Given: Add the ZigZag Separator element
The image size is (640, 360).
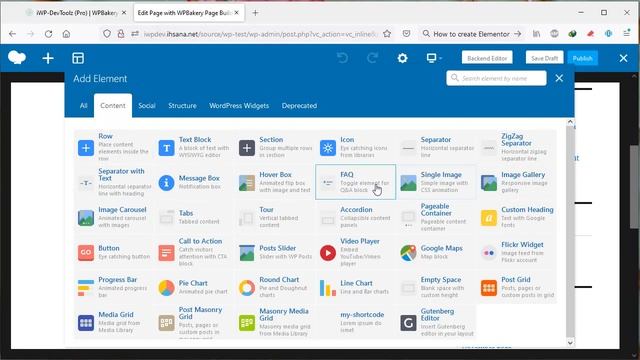Looking at the screenshot, I should pyautogui.click(x=517, y=147).
